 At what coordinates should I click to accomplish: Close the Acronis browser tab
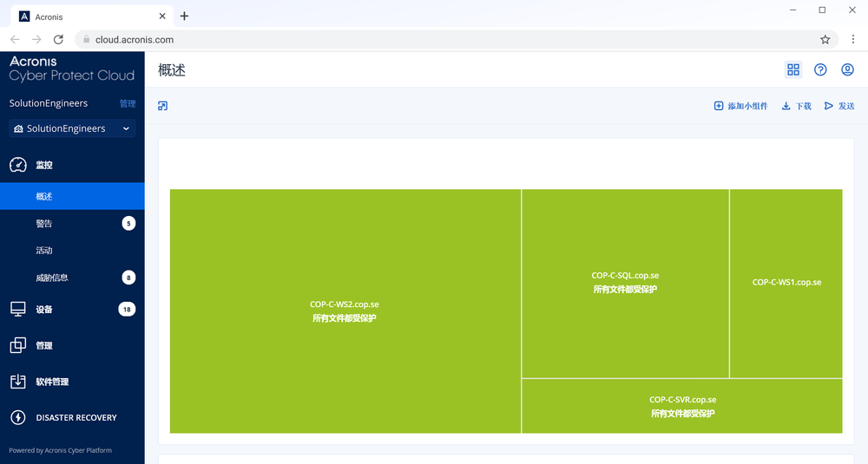(x=162, y=16)
